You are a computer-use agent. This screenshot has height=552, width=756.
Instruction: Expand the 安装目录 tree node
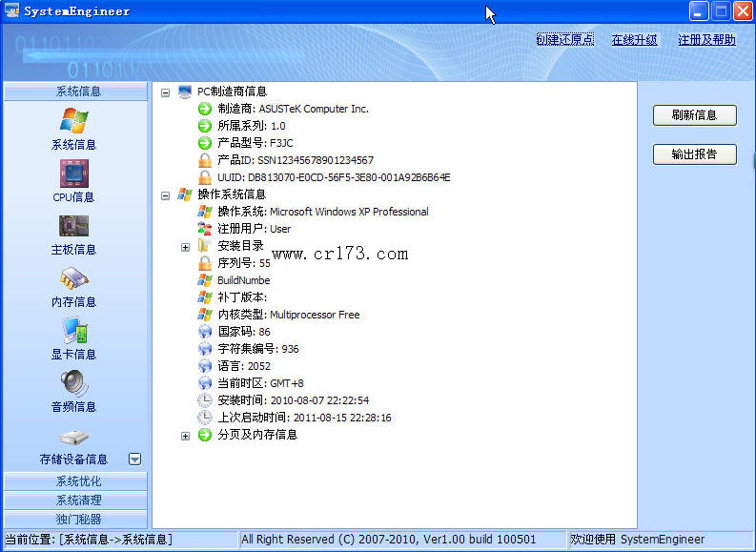click(186, 247)
